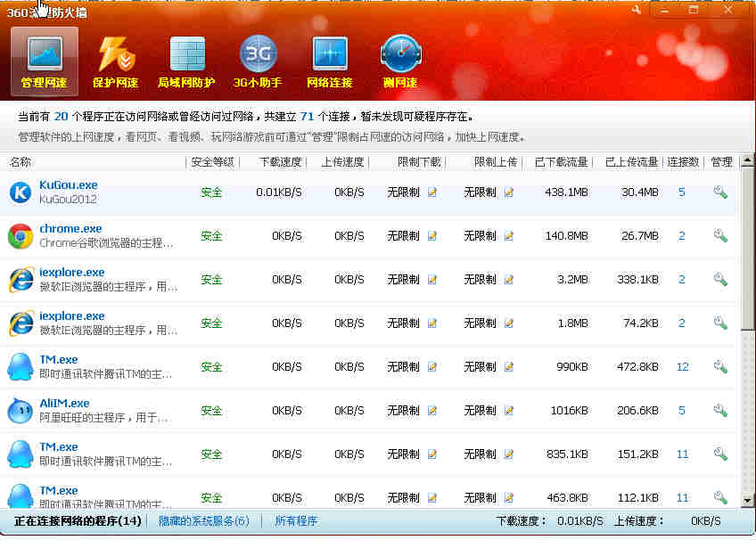Sort by 已下载流量 column header

point(562,162)
